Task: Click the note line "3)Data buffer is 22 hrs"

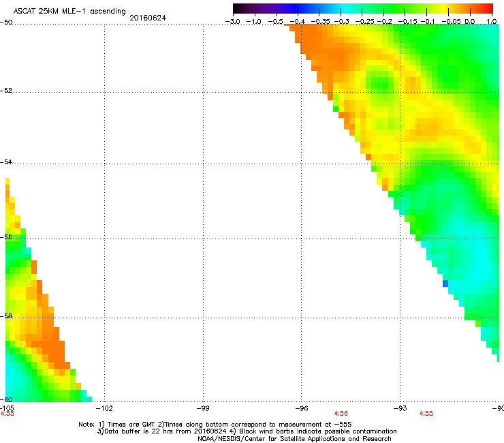Action: pyautogui.click(x=247, y=431)
